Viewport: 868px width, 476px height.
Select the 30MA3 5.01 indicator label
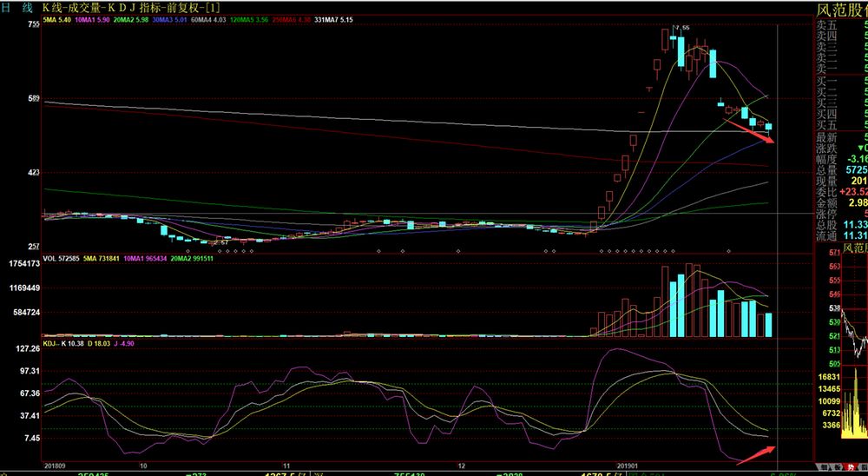point(170,19)
